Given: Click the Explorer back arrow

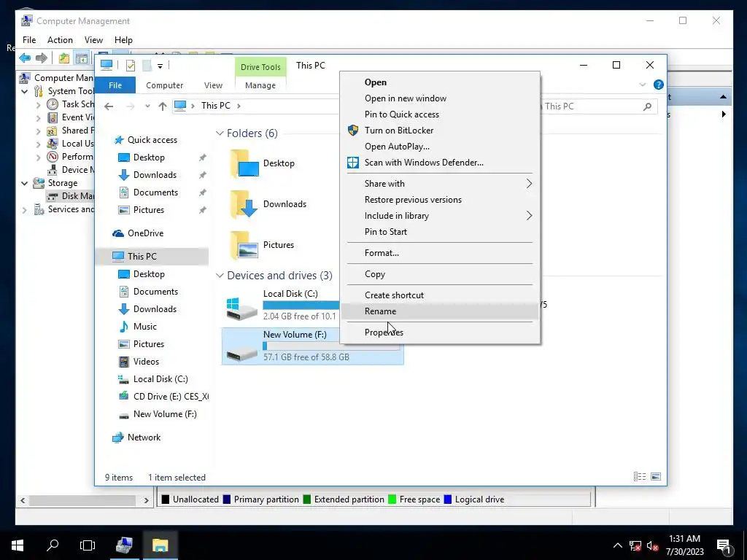Looking at the screenshot, I should pyautogui.click(x=109, y=106).
